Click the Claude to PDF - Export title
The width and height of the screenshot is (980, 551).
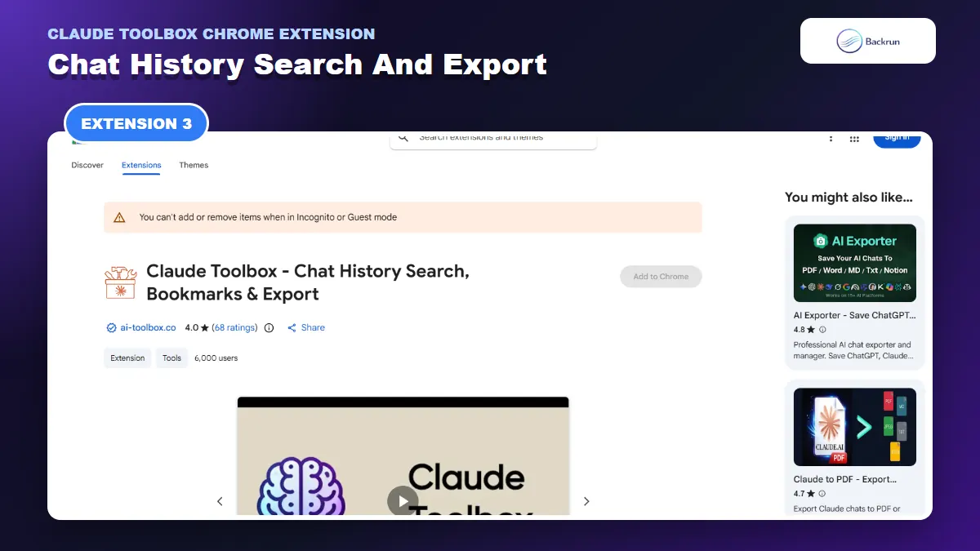point(845,479)
